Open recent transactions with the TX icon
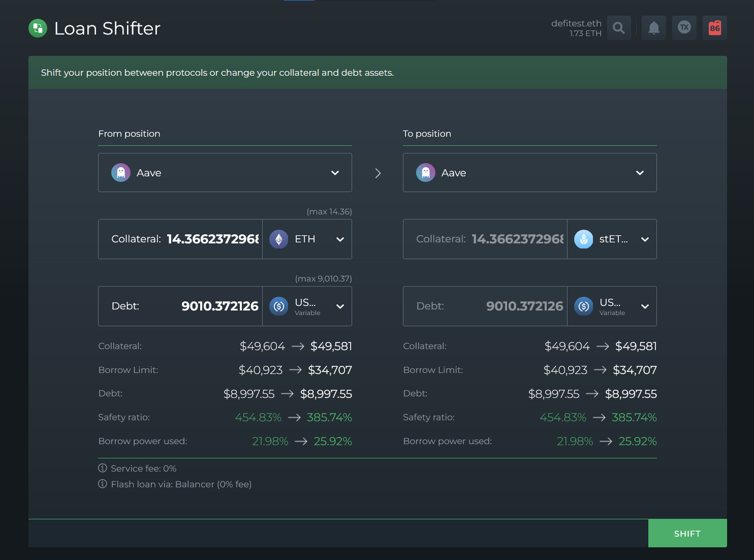This screenshot has width=754, height=560. pos(684,28)
